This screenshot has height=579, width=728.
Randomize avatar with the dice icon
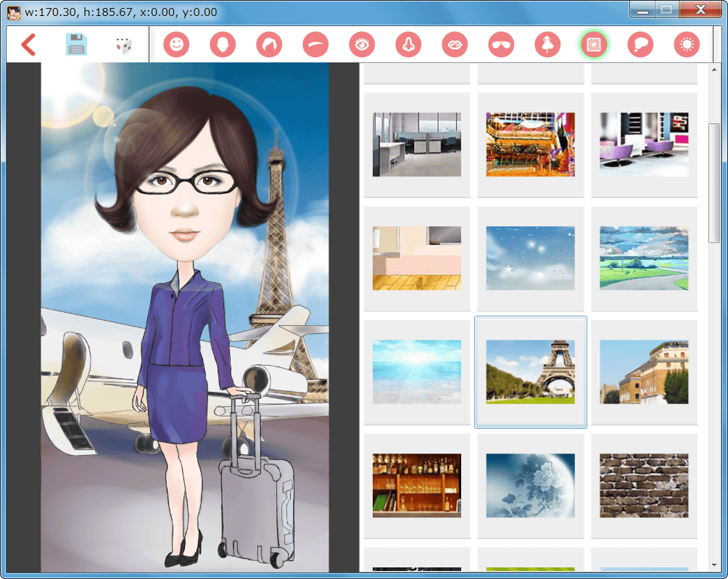click(123, 46)
